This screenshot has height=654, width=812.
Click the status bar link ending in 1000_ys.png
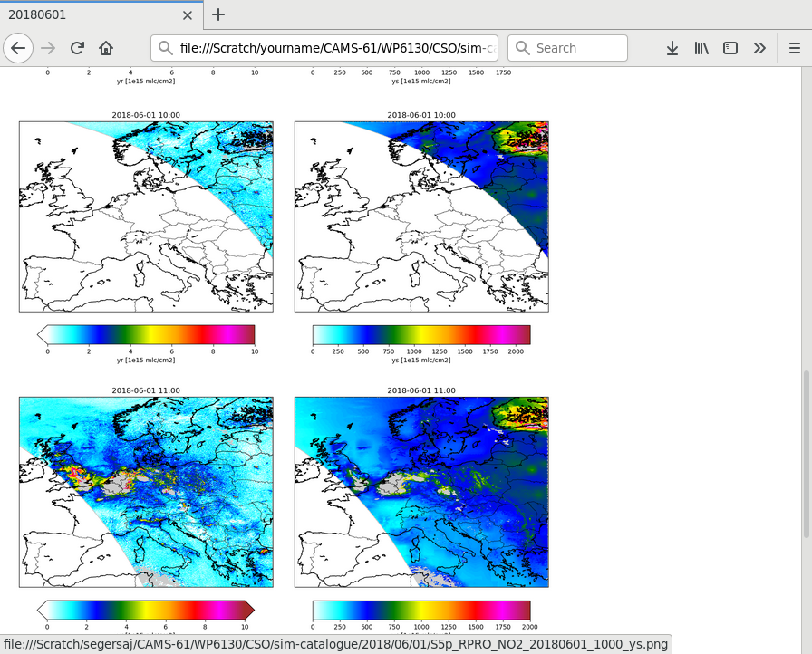pyautogui.click(x=335, y=644)
